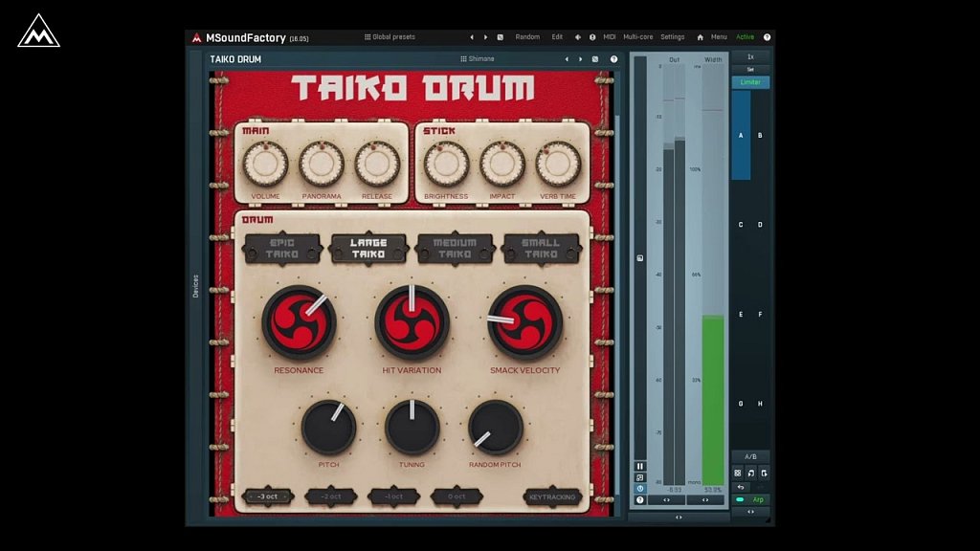The width and height of the screenshot is (980, 551).
Task: Open the Settings menu
Action: coord(672,37)
